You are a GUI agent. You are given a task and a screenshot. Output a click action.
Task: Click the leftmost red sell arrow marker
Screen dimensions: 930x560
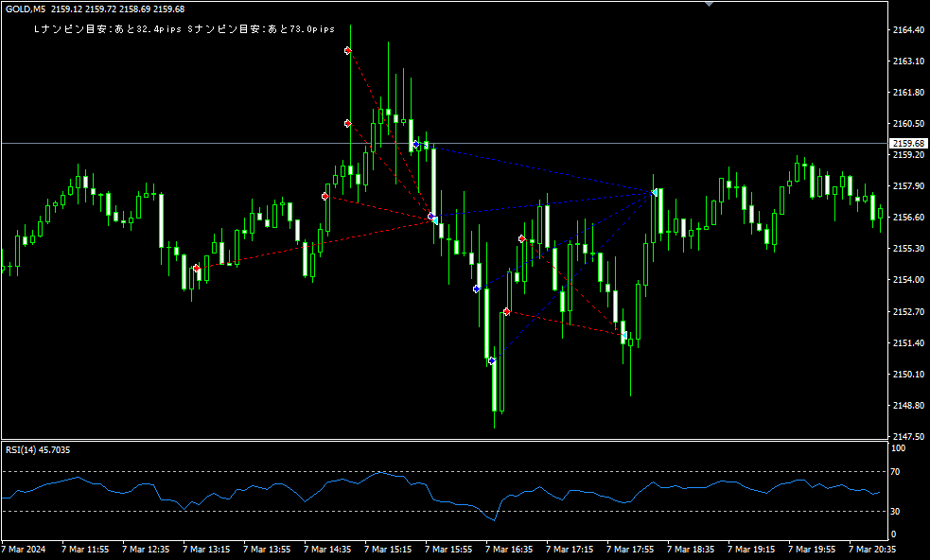click(x=196, y=269)
